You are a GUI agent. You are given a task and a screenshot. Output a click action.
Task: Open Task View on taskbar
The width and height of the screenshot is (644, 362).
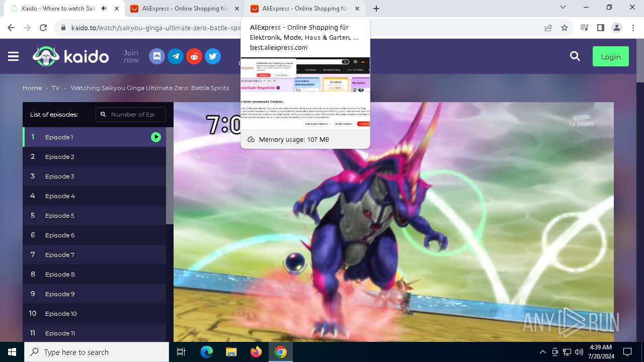181,352
